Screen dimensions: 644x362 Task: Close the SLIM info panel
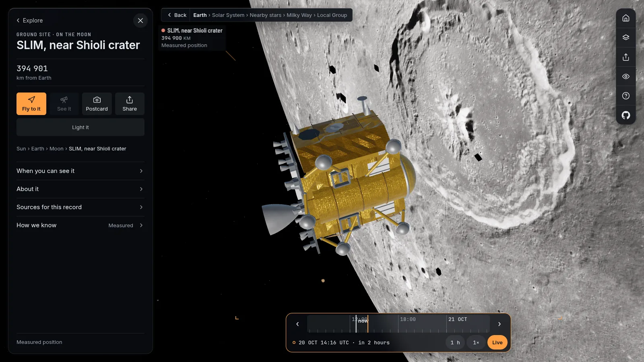pyautogui.click(x=140, y=21)
